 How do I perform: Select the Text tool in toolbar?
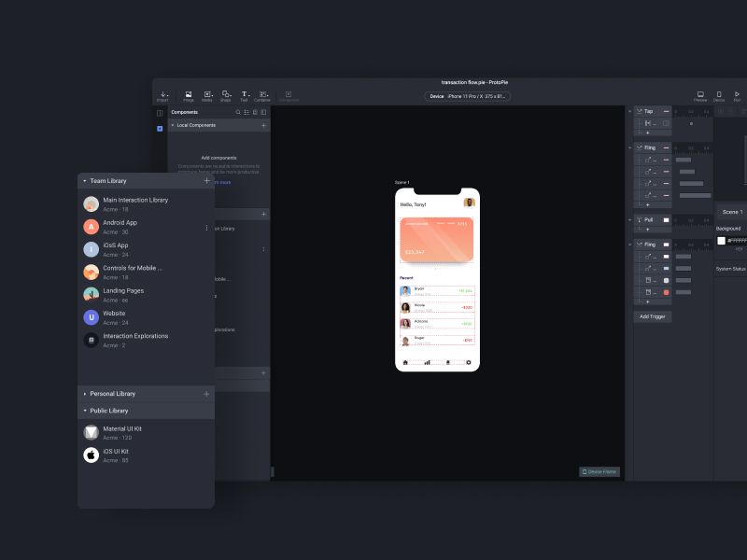pos(244,96)
